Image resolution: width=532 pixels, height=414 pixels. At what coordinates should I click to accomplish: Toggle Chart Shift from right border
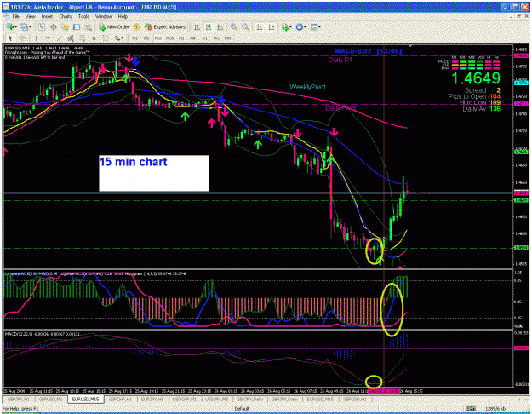271,27
